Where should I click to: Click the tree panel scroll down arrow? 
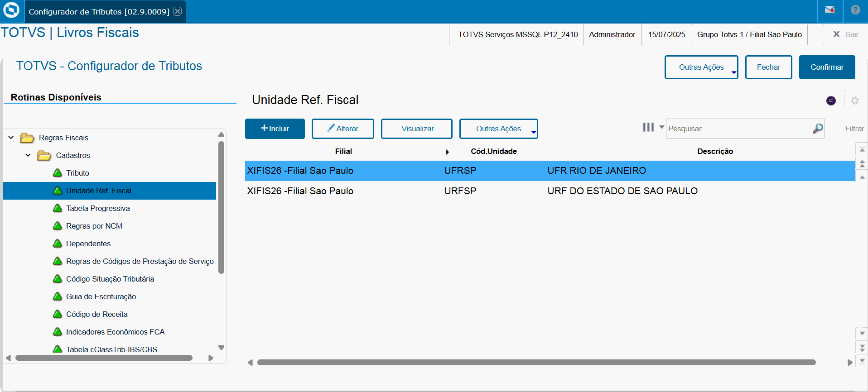coord(221,348)
